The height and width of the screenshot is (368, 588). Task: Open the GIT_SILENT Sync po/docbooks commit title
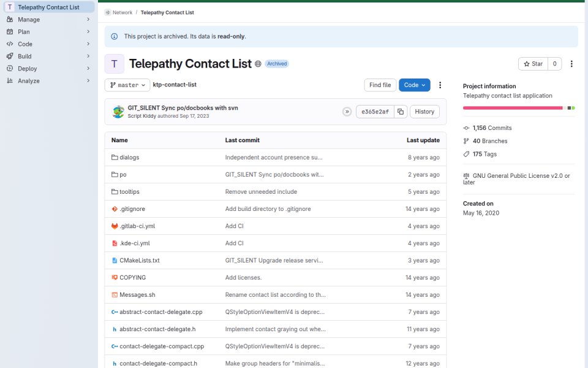click(183, 108)
